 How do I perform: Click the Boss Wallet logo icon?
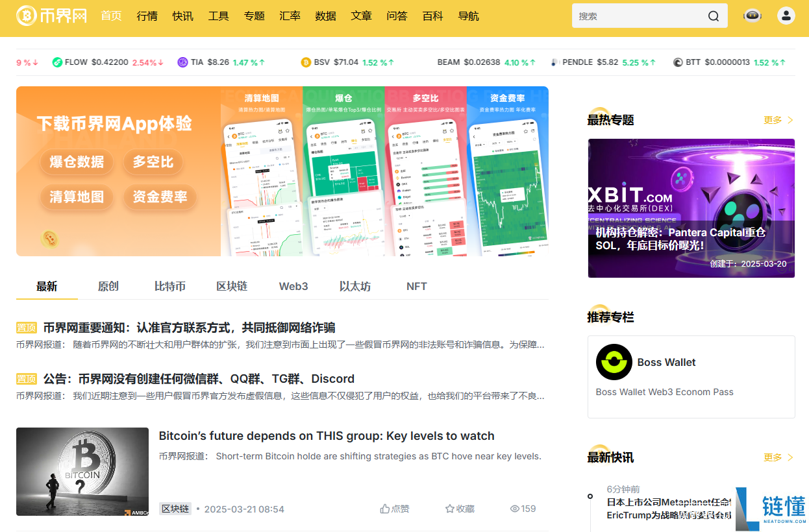(x=614, y=362)
